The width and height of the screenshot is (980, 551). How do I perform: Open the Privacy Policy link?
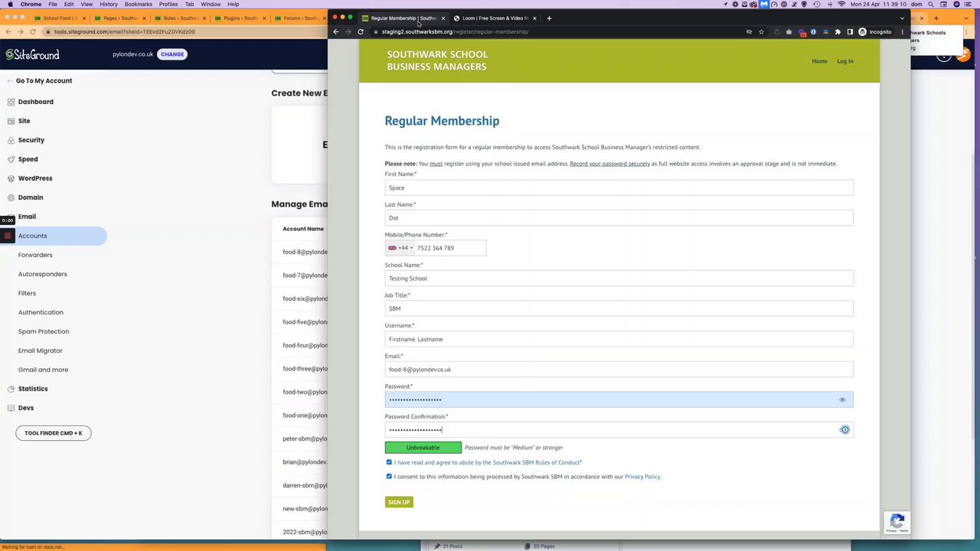pos(642,477)
